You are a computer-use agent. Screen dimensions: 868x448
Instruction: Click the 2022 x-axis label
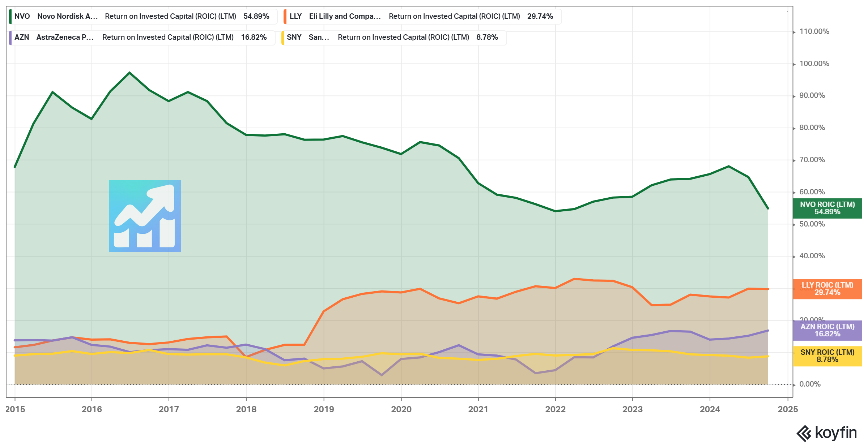pos(556,409)
